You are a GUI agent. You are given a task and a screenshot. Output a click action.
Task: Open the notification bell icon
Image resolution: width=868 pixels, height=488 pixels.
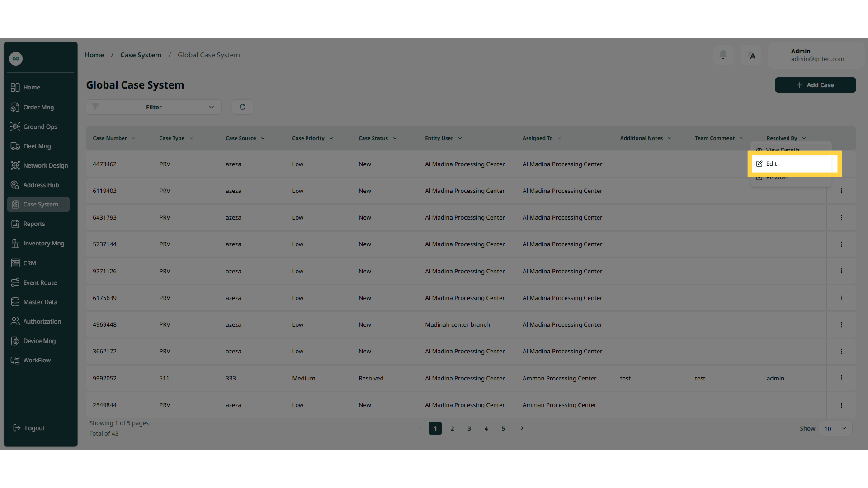[723, 55]
